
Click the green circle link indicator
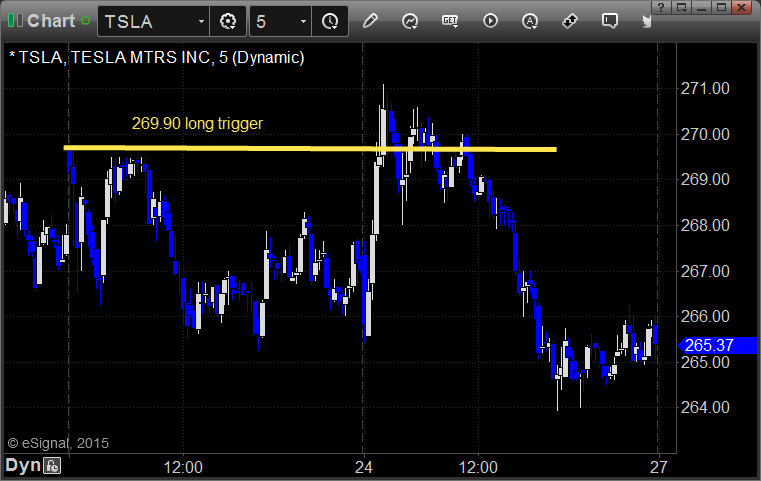pyautogui.click(x=86, y=21)
